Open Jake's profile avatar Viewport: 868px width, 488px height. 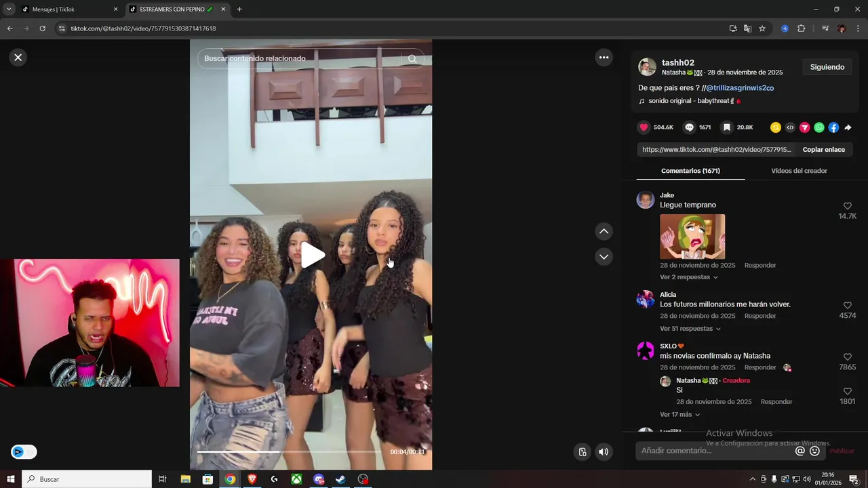tap(646, 200)
